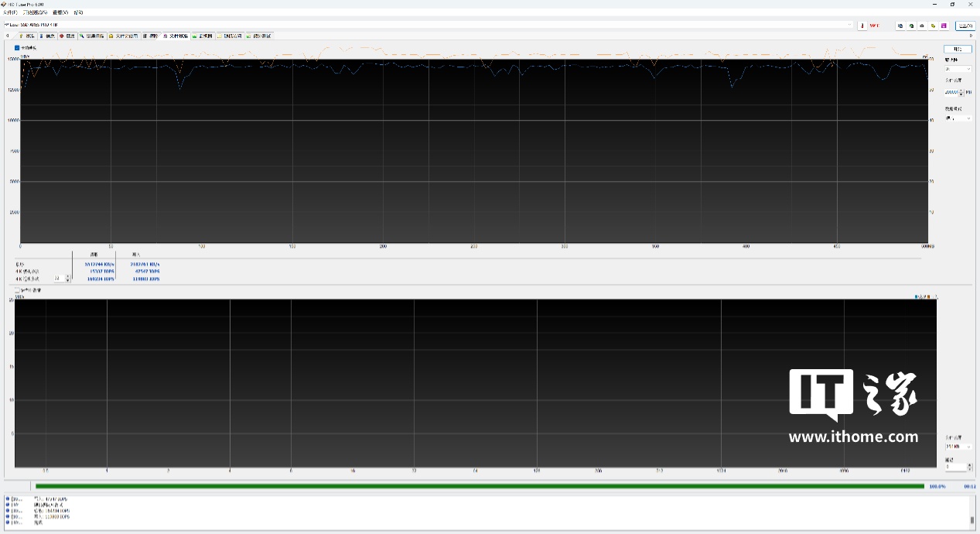
Task: Click the purple download arrow icon
Action: click(944, 26)
